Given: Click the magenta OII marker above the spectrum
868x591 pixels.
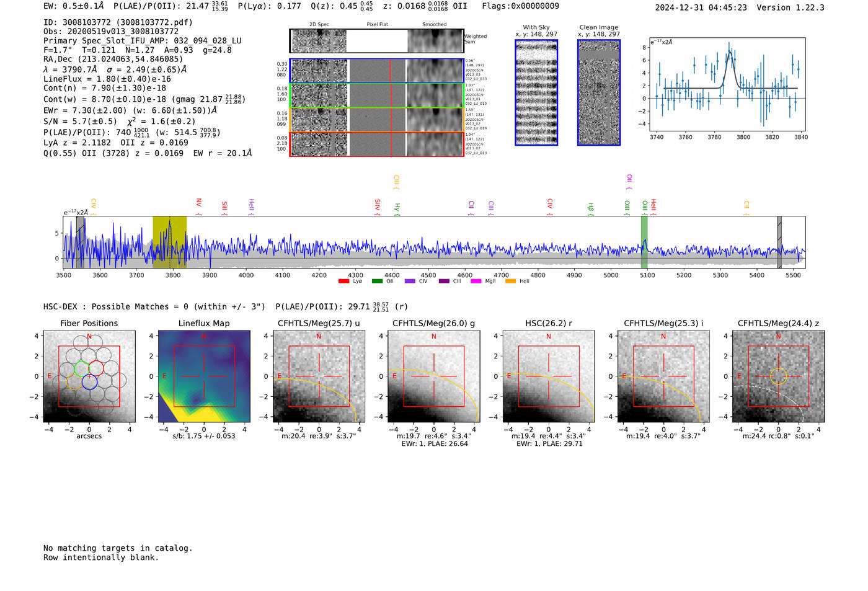Looking at the screenshot, I should coord(629,180).
